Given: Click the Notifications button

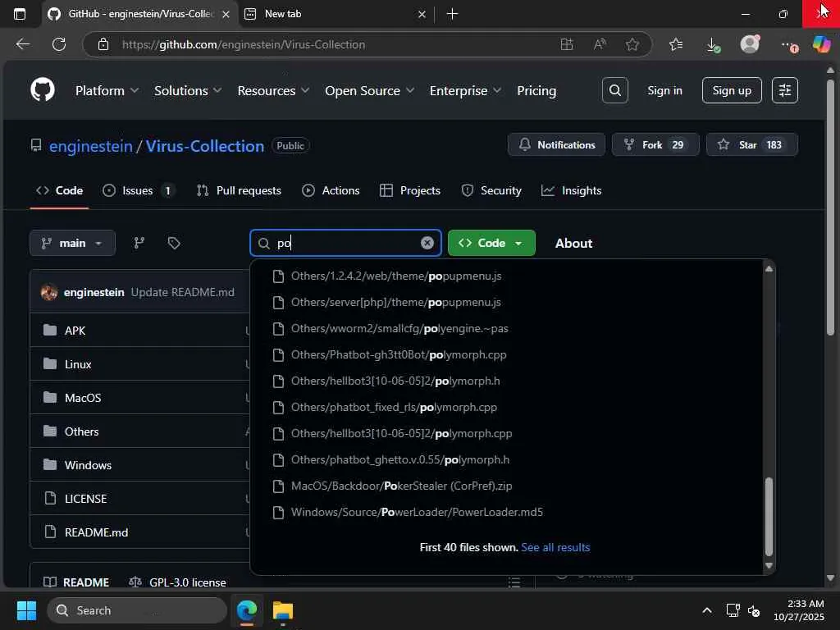Looking at the screenshot, I should [556, 144].
